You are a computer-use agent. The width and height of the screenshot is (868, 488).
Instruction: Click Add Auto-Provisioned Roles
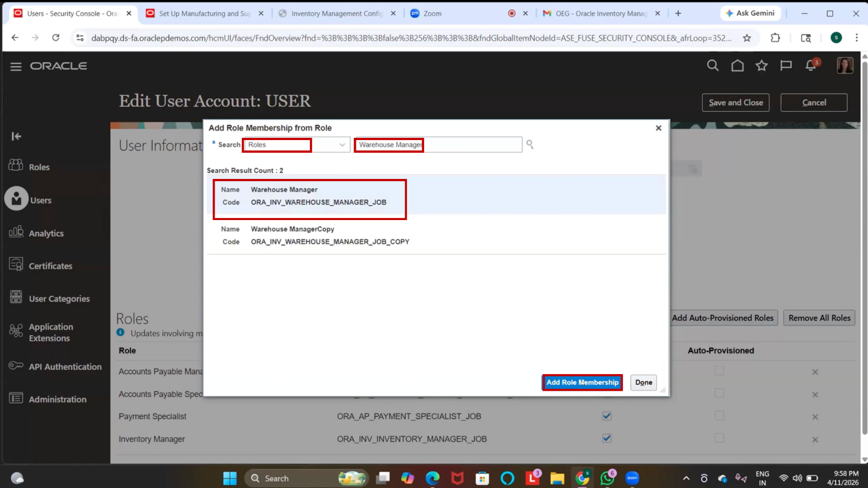point(722,318)
